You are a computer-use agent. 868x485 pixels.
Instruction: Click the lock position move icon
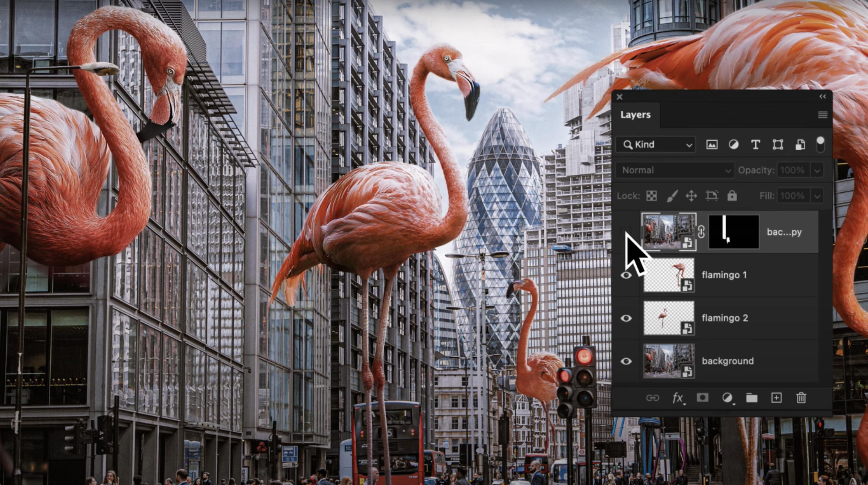point(691,196)
